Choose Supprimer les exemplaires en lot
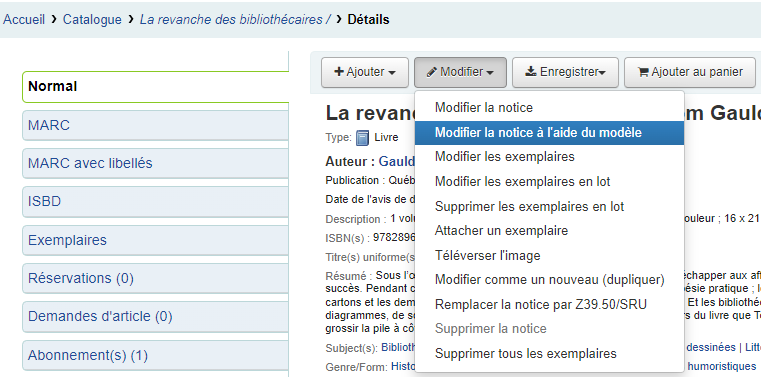The image size is (761, 377). pyautogui.click(x=549, y=206)
